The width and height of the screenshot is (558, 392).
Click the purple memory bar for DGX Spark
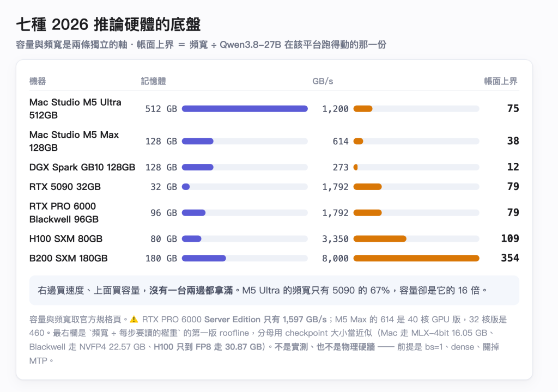(x=197, y=167)
